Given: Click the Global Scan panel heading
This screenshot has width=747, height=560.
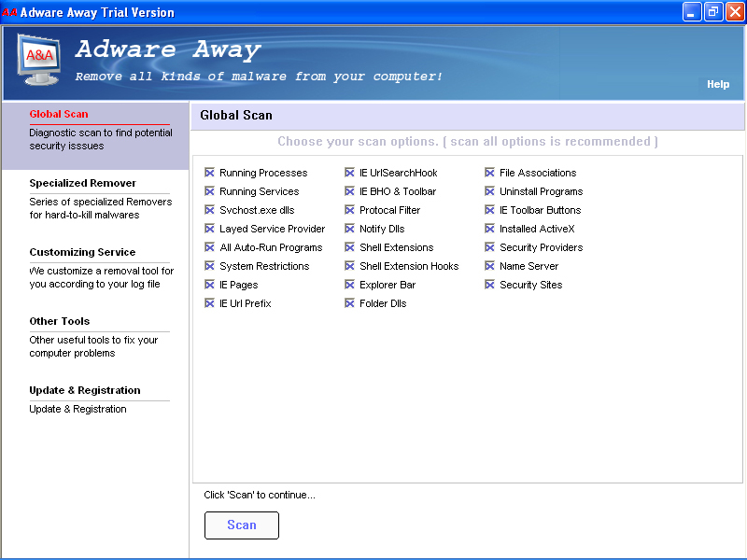Looking at the screenshot, I should pyautogui.click(x=236, y=115).
